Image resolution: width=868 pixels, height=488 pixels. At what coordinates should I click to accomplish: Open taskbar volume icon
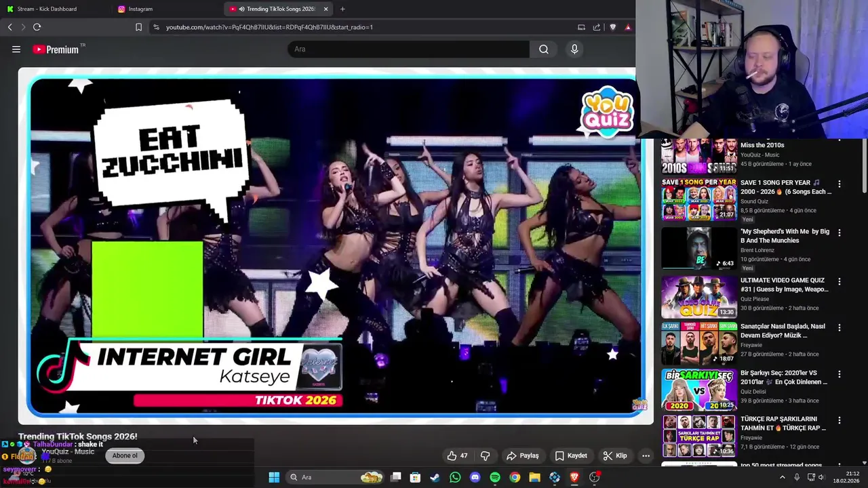point(821,477)
